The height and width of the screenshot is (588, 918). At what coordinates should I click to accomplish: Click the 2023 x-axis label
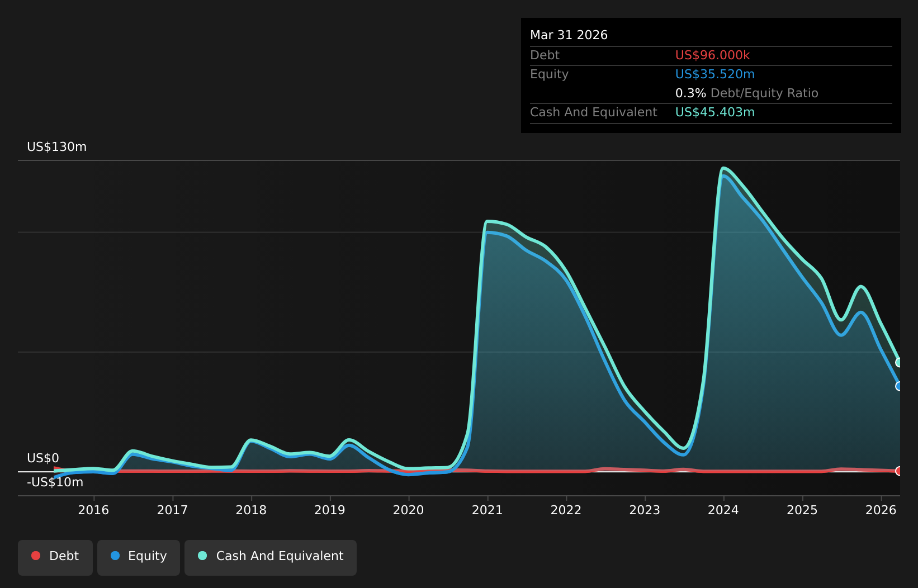pos(645,510)
